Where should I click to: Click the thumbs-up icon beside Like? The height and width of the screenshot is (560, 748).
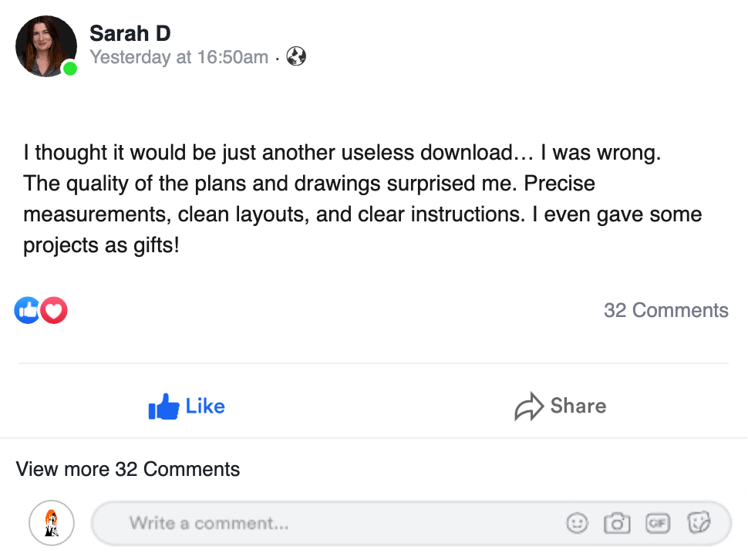point(163,407)
